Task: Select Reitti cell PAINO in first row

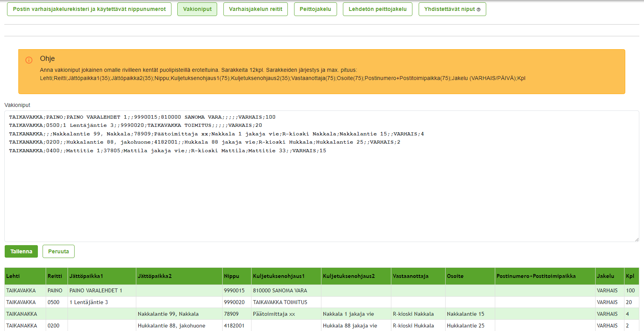Action: [57, 290]
